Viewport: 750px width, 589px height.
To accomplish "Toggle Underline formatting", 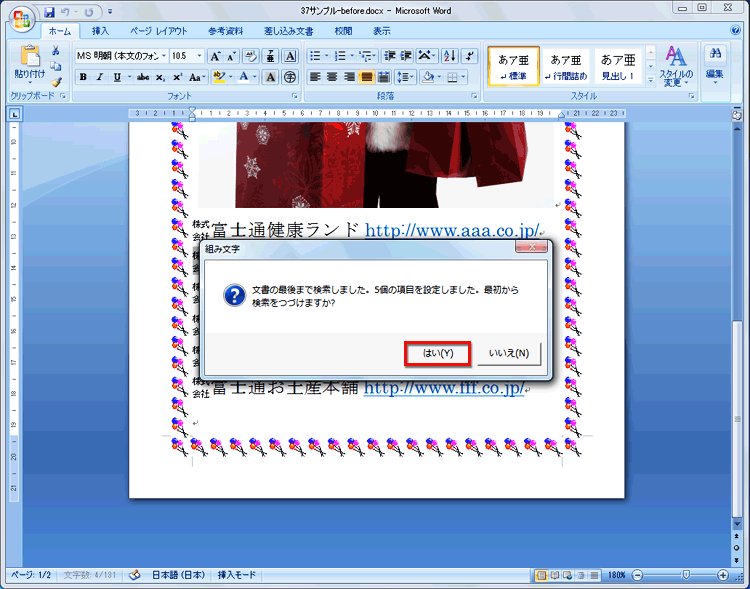I will tap(117, 77).
